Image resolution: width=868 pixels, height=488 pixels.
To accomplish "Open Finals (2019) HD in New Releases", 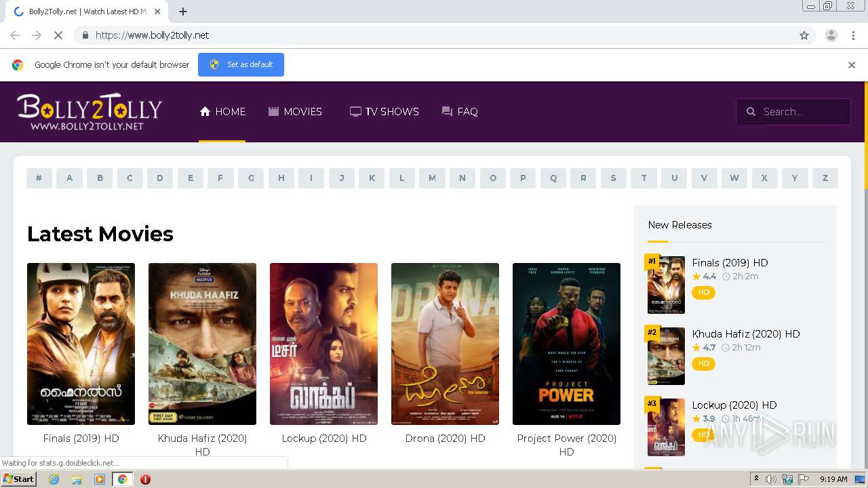I will (730, 263).
